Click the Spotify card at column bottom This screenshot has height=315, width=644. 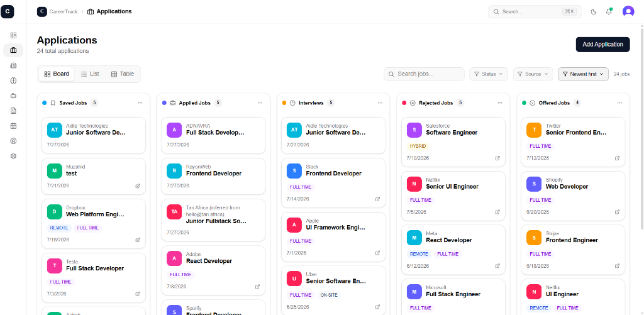click(x=214, y=307)
